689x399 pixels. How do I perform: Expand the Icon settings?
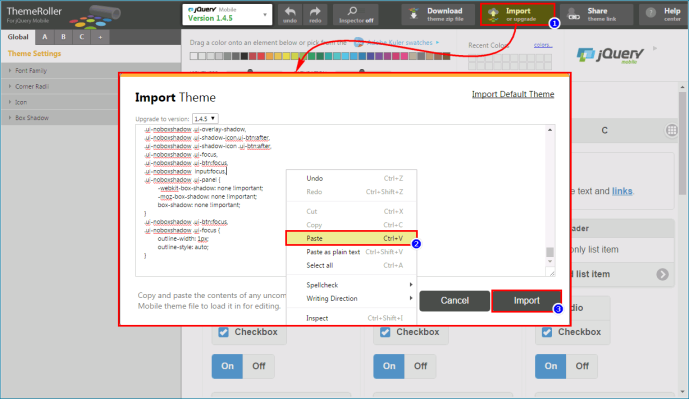[x=60, y=102]
